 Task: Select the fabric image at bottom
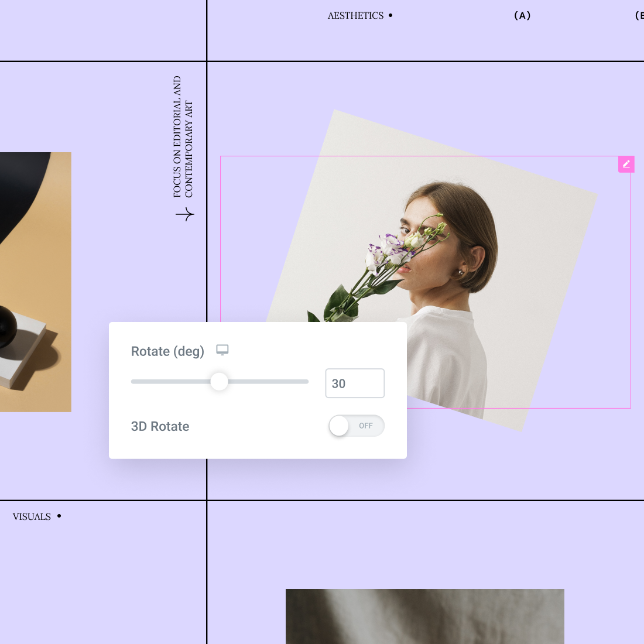424,616
